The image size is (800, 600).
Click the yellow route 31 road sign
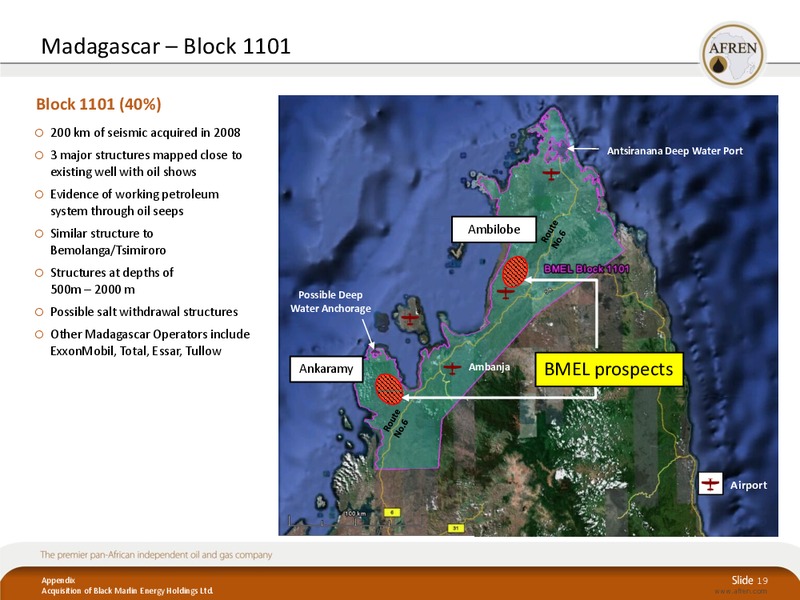(456, 528)
